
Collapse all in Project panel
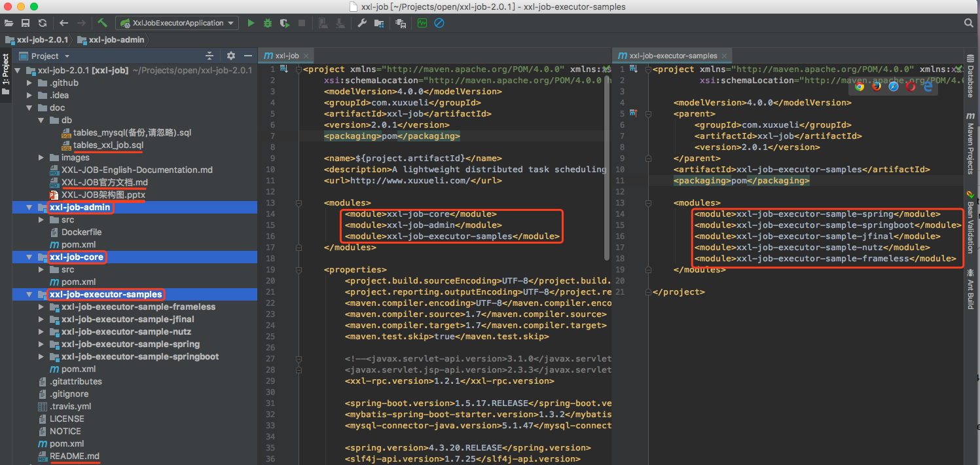(209, 56)
